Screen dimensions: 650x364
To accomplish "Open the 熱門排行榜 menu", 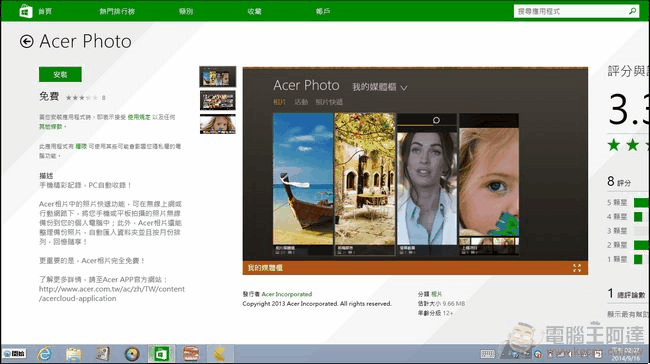I will (117, 11).
